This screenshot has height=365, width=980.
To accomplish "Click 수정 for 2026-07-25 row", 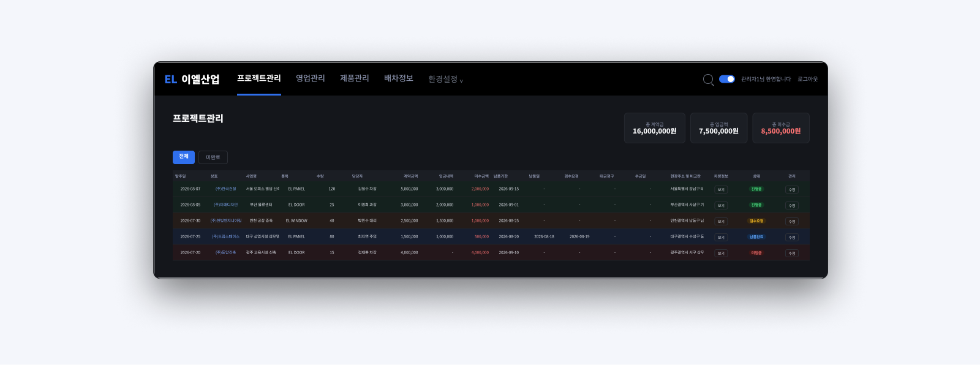I will click(792, 238).
